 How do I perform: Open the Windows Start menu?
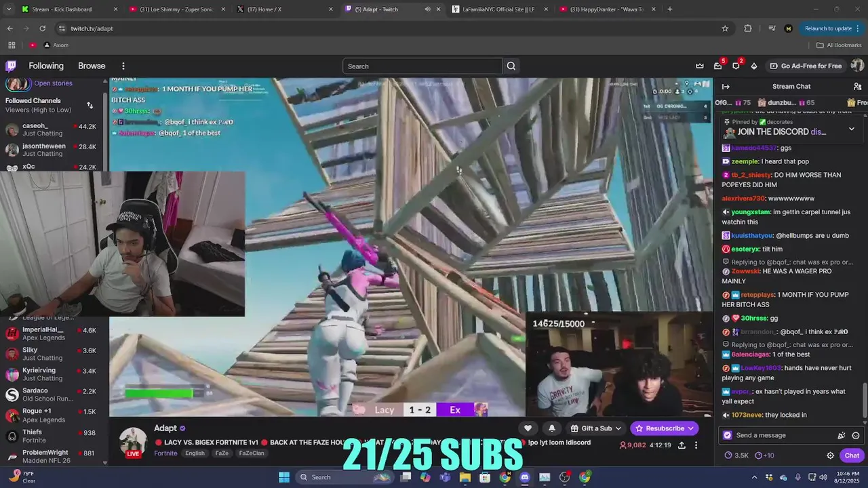(284, 477)
